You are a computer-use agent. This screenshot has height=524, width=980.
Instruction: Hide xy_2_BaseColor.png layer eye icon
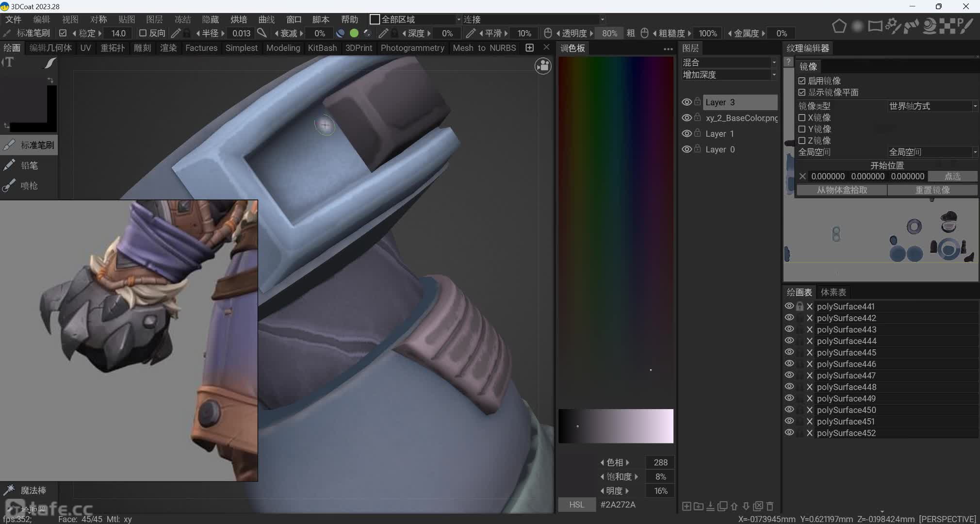(686, 118)
